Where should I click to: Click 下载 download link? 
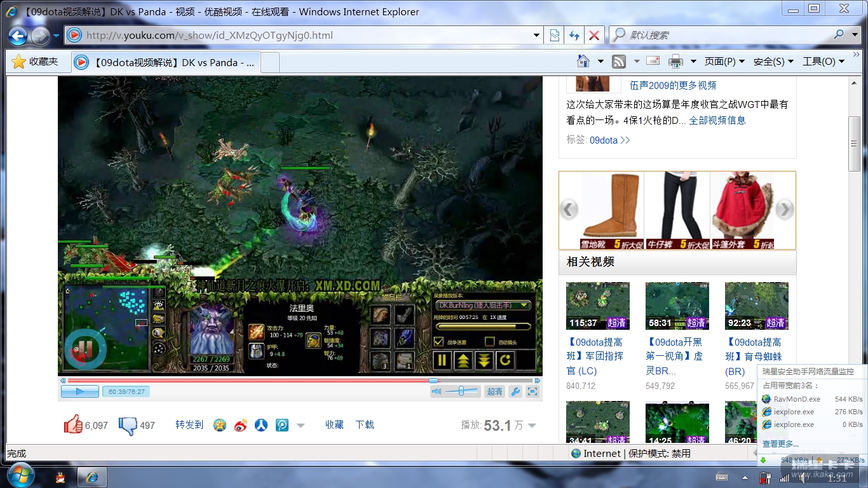pos(365,425)
